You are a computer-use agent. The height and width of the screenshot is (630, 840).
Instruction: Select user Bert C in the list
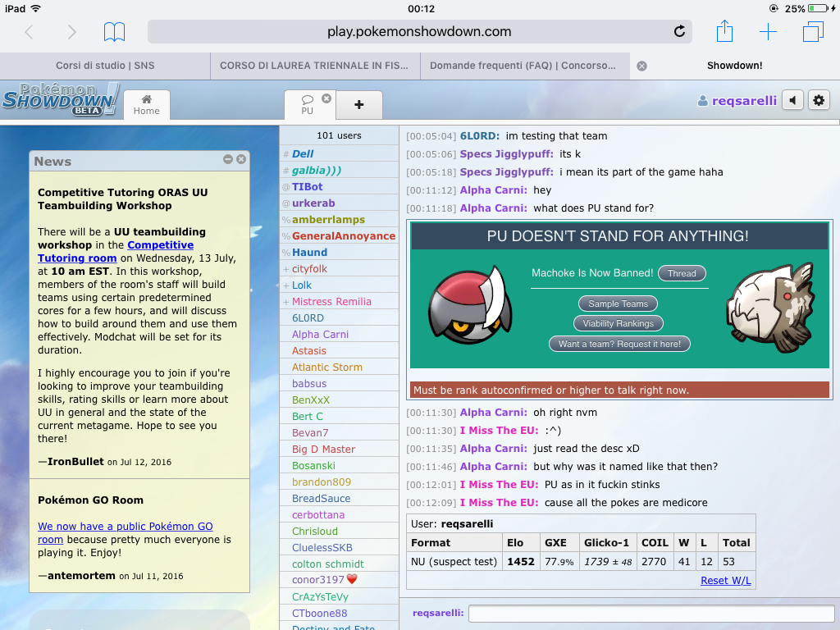click(x=339, y=416)
